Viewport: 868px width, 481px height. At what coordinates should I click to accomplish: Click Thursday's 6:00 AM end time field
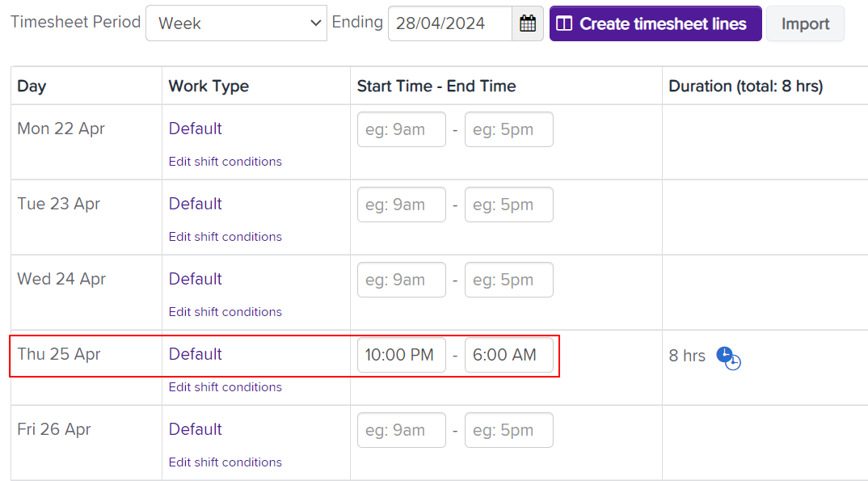click(x=508, y=355)
